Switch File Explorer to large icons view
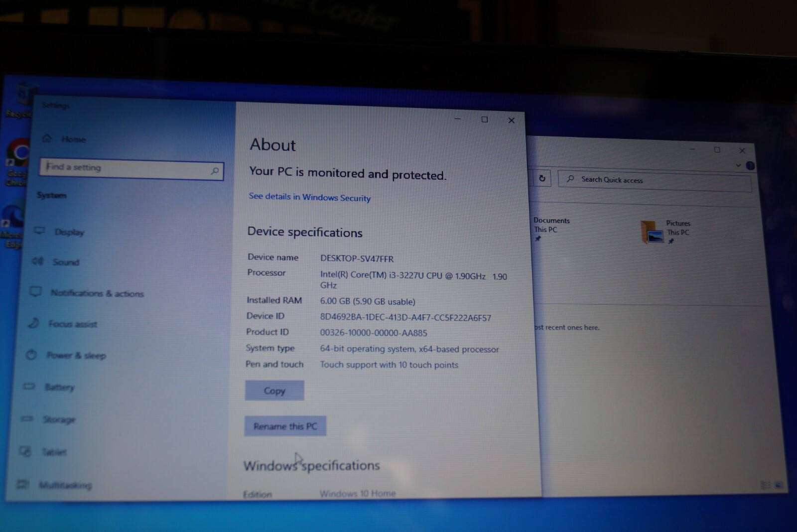 [779, 485]
